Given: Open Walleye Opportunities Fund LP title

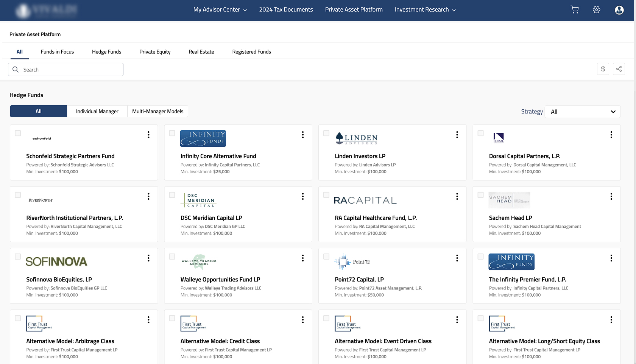Looking at the screenshot, I should [x=220, y=280].
